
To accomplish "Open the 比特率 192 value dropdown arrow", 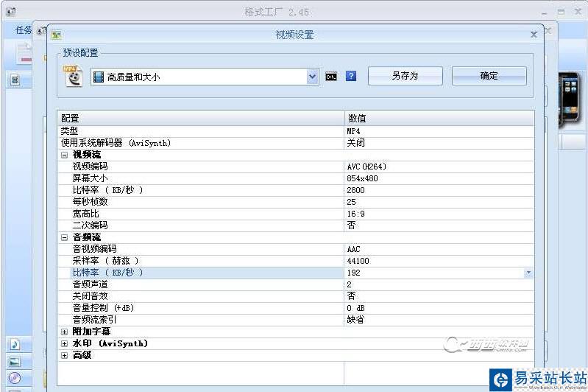I will [528, 273].
